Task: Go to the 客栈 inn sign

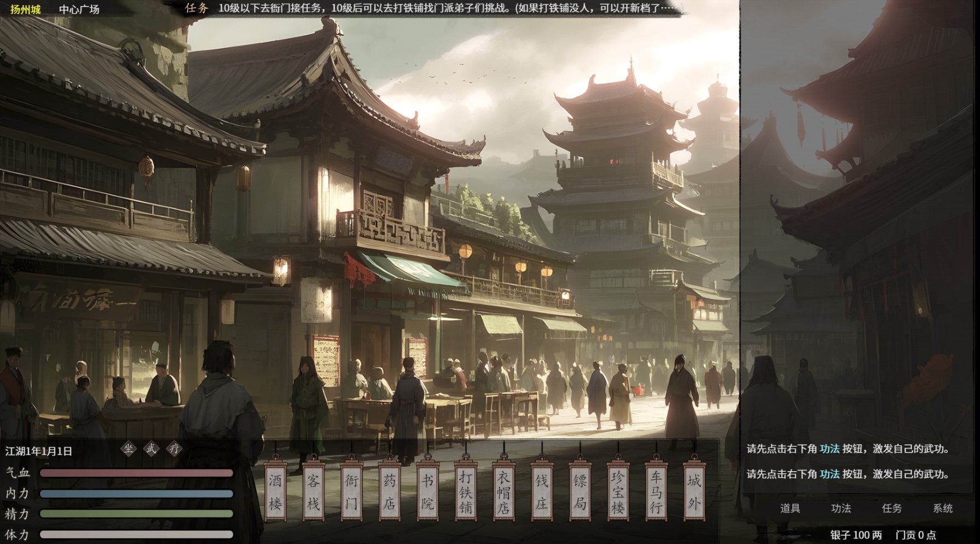Action: tap(313, 491)
